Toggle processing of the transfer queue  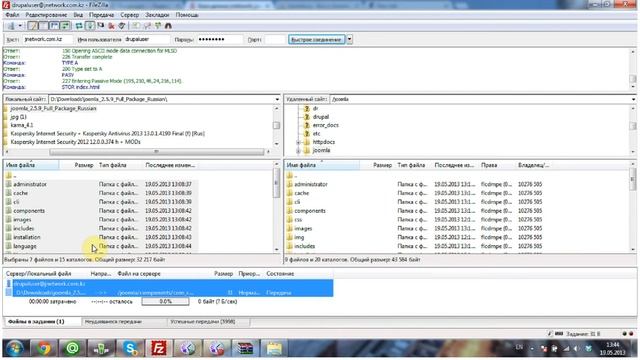[x=90, y=26]
